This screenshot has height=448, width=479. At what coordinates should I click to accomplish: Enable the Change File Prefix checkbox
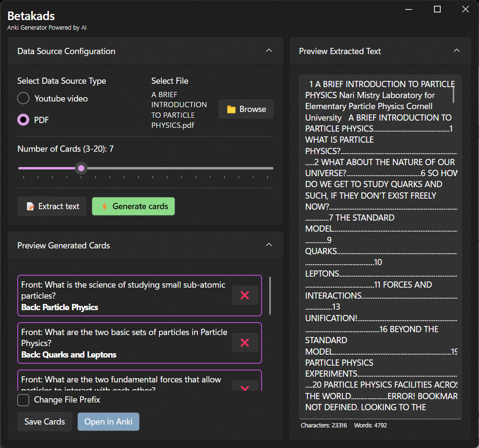click(23, 400)
